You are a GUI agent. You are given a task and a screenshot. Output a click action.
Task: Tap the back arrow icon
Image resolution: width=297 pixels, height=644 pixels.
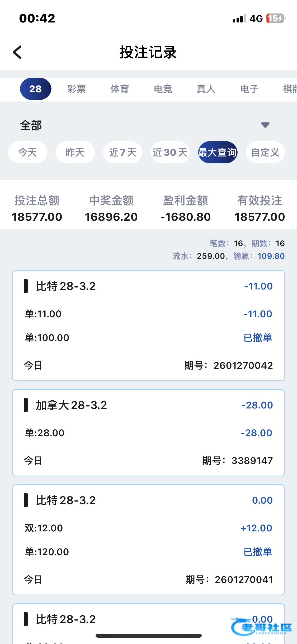[17, 52]
